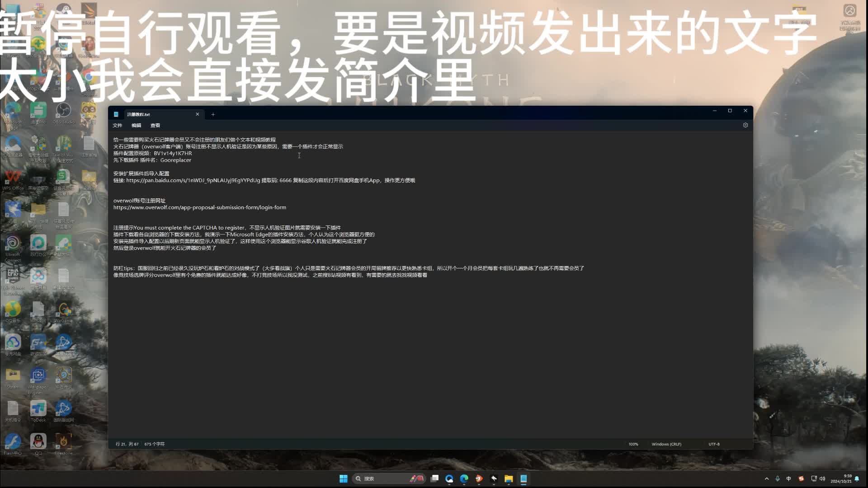Open 炉石传说 Hearthstone desktop shortcut
This screenshot has height=488, width=868.
pos(64,379)
